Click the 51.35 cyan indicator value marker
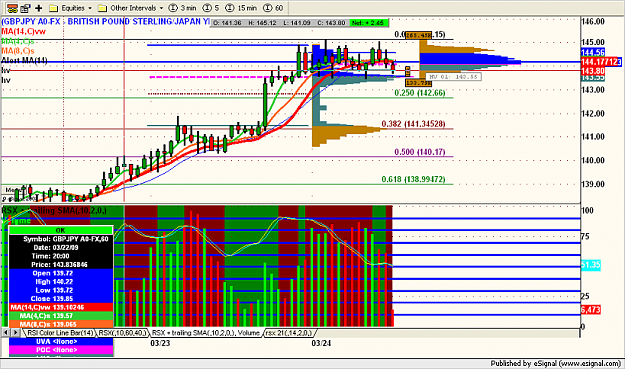This screenshot has height=369, width=625. pyautogui.click(x=591, y=265)
